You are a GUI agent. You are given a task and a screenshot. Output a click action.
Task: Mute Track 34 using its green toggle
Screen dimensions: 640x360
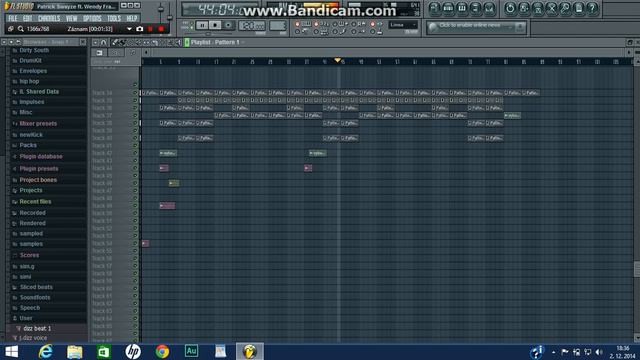coord(135,93)
